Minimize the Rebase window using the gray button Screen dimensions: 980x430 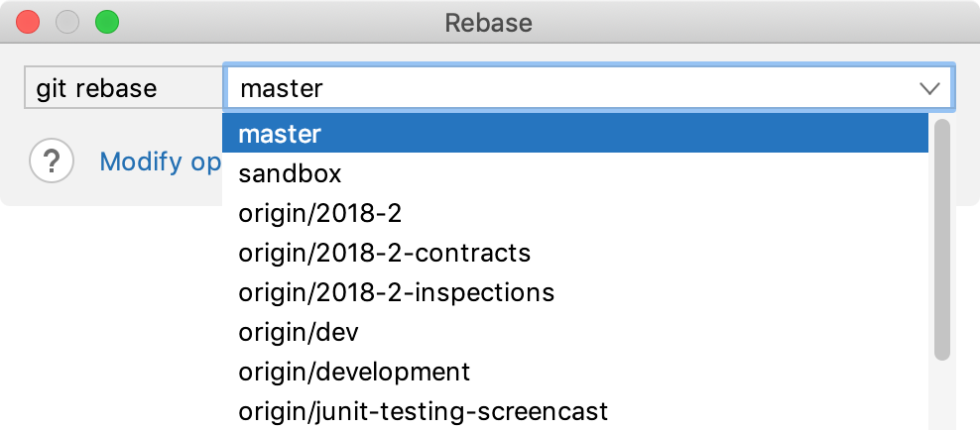(x=66, y=21)
